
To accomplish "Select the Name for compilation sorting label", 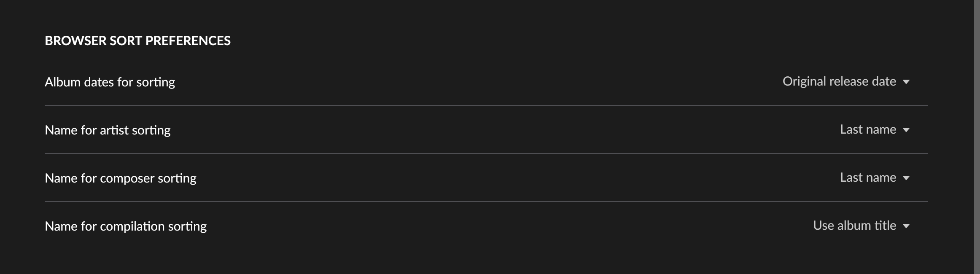I will point(126,226).
